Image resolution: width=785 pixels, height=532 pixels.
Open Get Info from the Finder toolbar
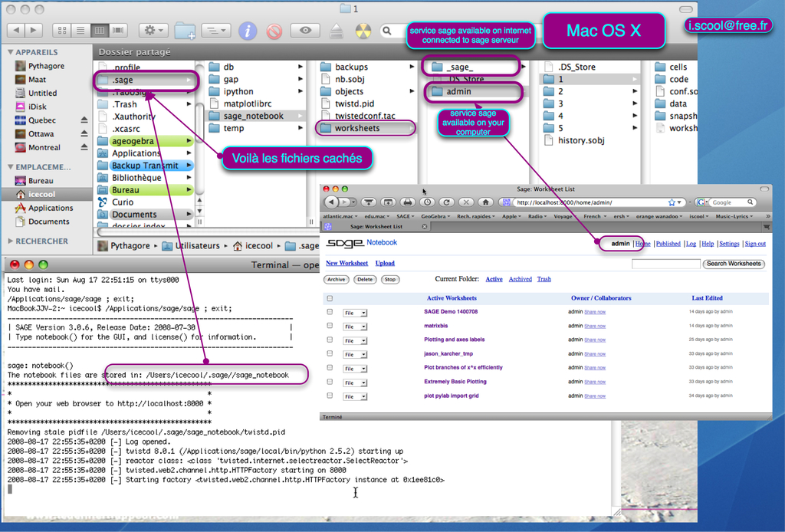pos(248,31)
